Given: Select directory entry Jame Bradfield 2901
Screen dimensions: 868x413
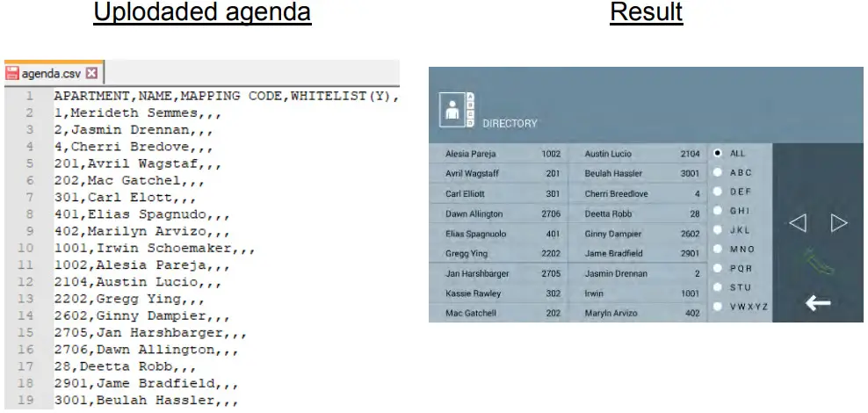Looking at the screenshot, I should pyautogui.click(x=639, y=254).
